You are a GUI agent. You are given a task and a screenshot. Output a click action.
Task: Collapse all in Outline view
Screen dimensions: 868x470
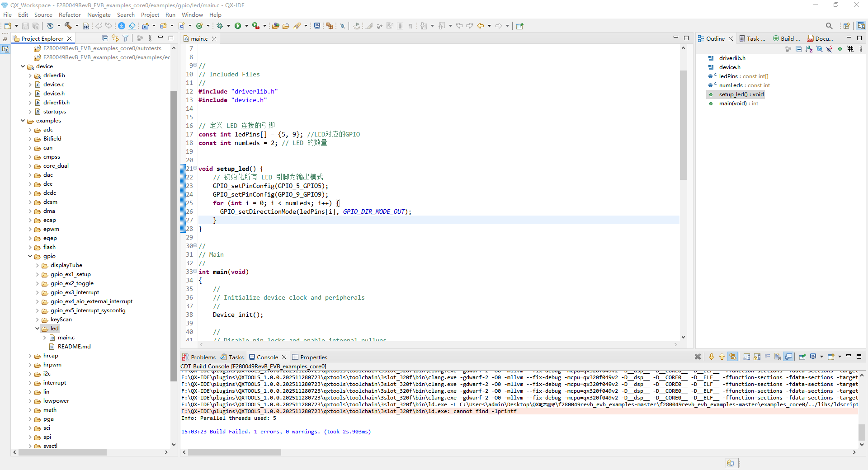(x=798, y=49)
